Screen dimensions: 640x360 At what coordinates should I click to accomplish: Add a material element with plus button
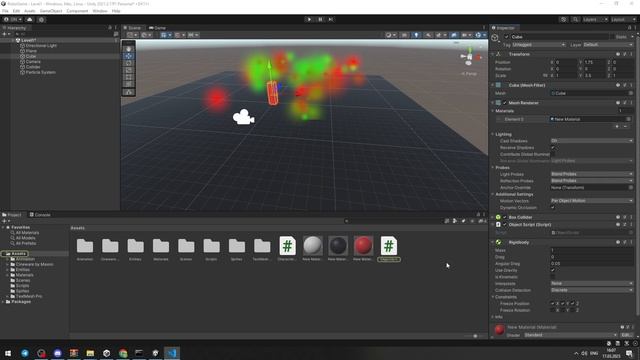(x=617, y=127)
